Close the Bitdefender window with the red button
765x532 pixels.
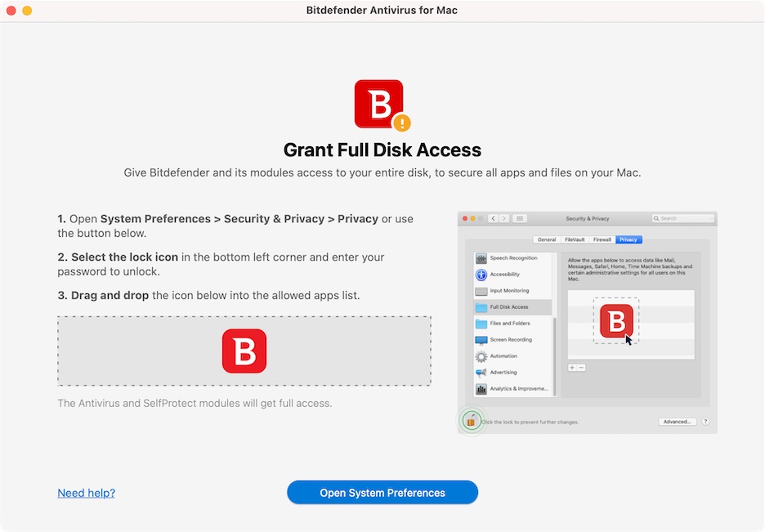[x=11, y=11]
